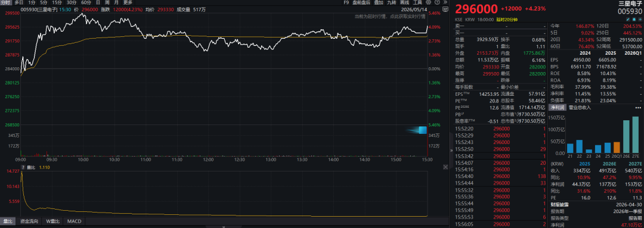
Task: Click the 外盘 2153.73万 value
Action: (x=487, y=53)
